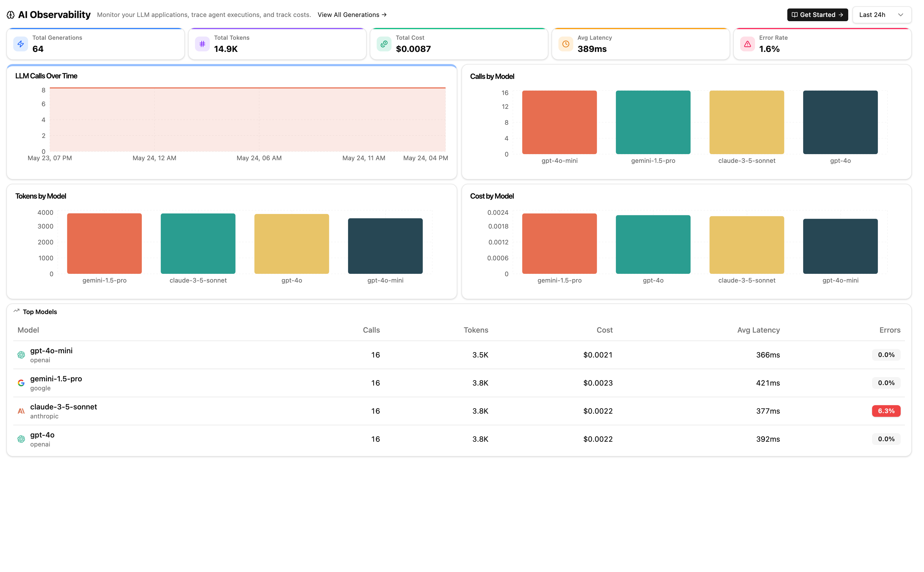Click the Total Tokens hash icon
Image resolution: width=924 pixels, height=572 pixels.
[x=202, y=44]
